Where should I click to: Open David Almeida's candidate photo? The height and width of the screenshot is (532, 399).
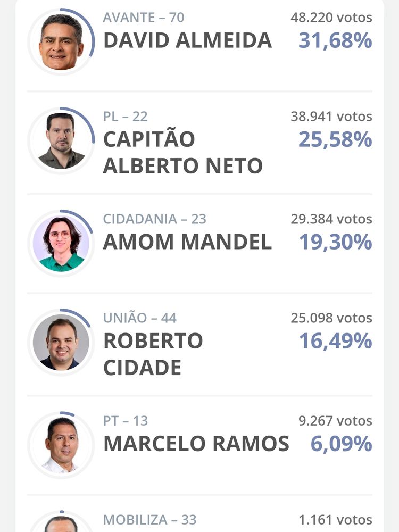click(x=61, y=41)
